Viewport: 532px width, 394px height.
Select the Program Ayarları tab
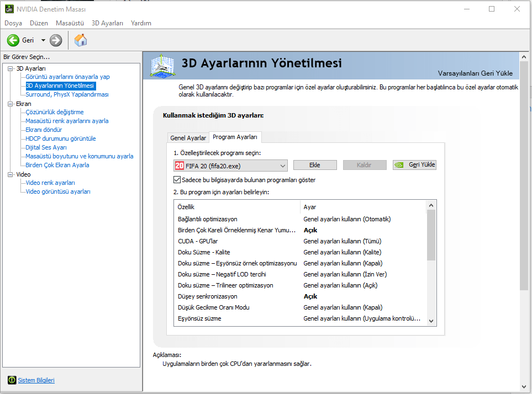[x=235, y=137]
